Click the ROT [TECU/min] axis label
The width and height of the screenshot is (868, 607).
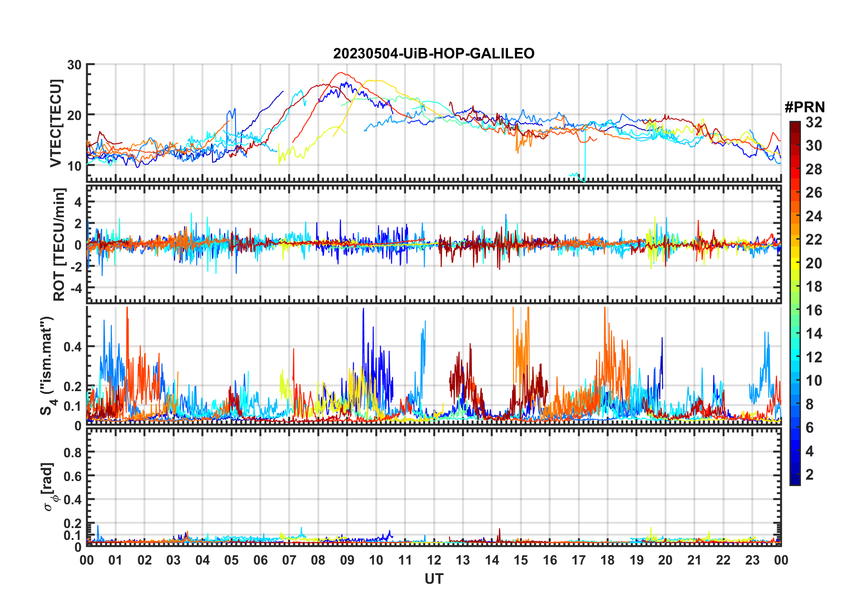tap(59, 244)
